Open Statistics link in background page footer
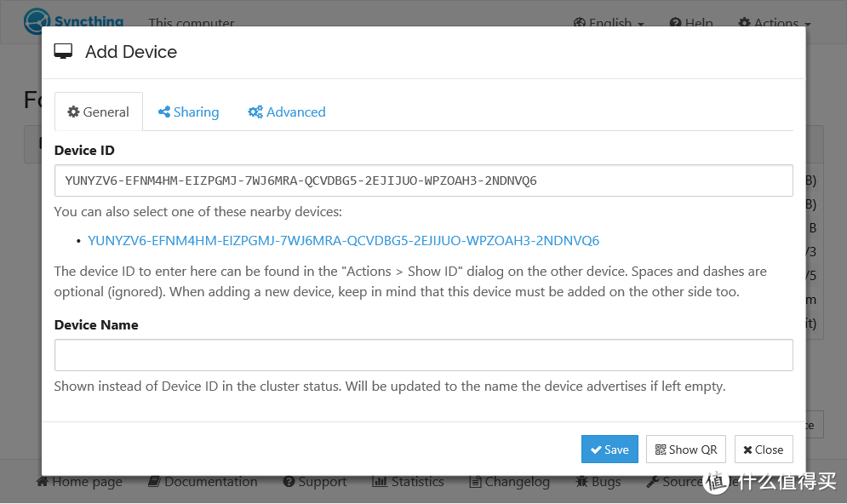The width and height of the screenshot is (847, 504). click(x=408, y=481)
